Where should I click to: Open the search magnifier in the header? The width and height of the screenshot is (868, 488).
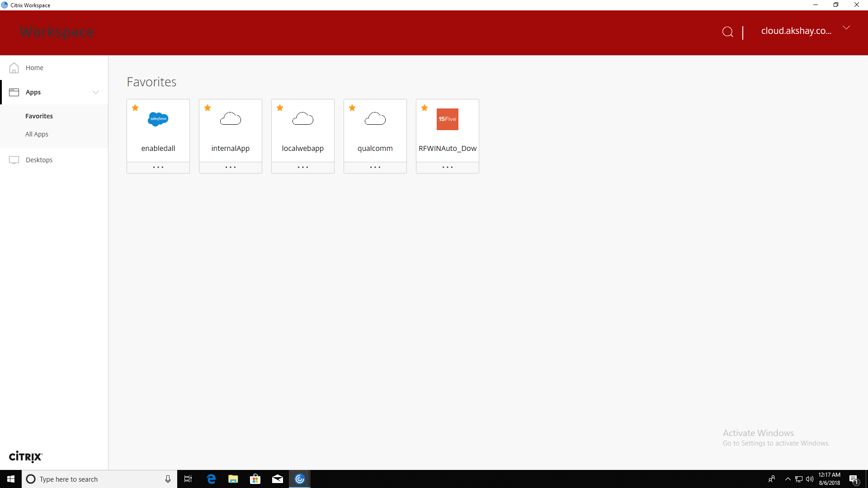727,32
